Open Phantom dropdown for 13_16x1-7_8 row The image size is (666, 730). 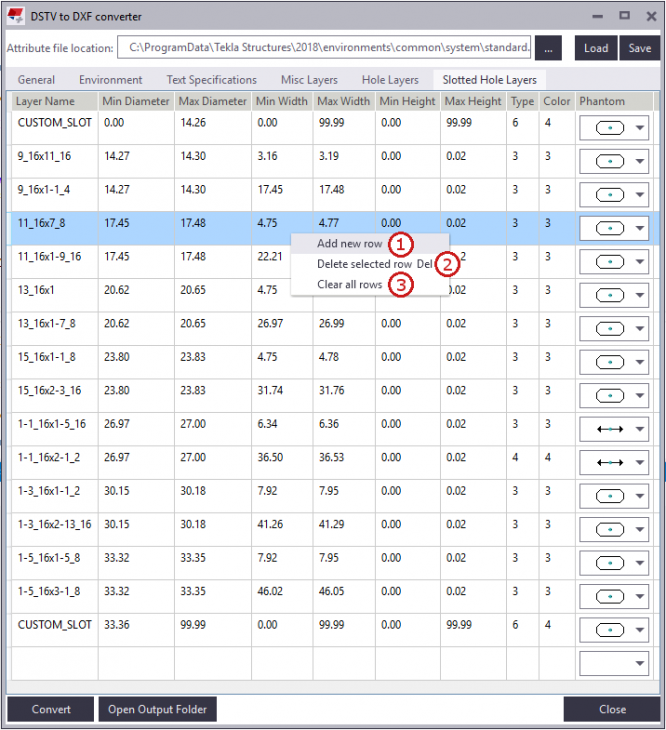(x=614, y=329)
